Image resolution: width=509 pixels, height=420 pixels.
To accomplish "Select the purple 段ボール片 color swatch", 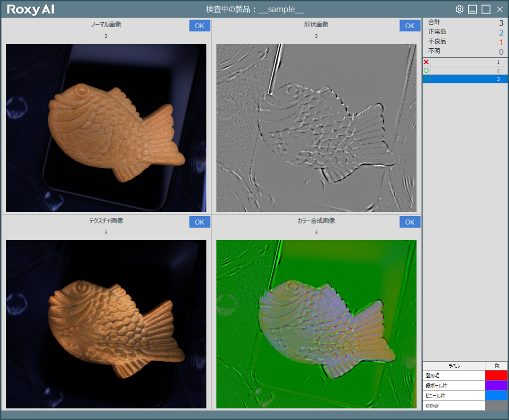I will [496, 385].
